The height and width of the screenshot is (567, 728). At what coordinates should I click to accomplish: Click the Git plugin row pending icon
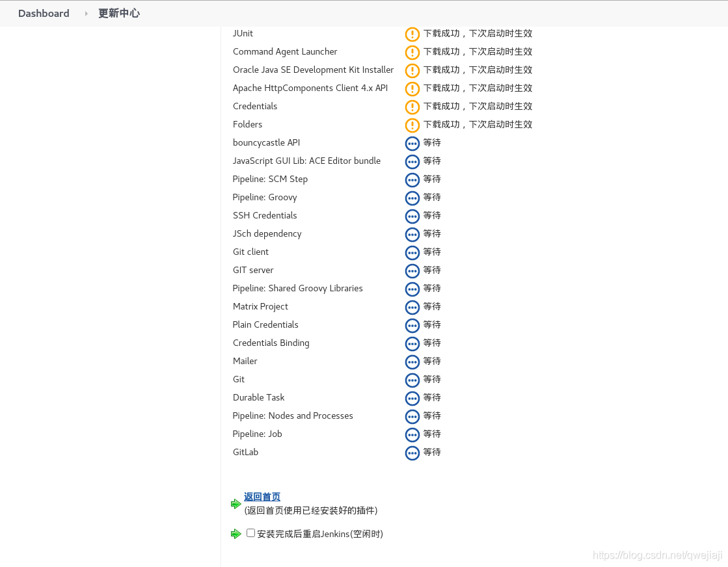(412, 380)
